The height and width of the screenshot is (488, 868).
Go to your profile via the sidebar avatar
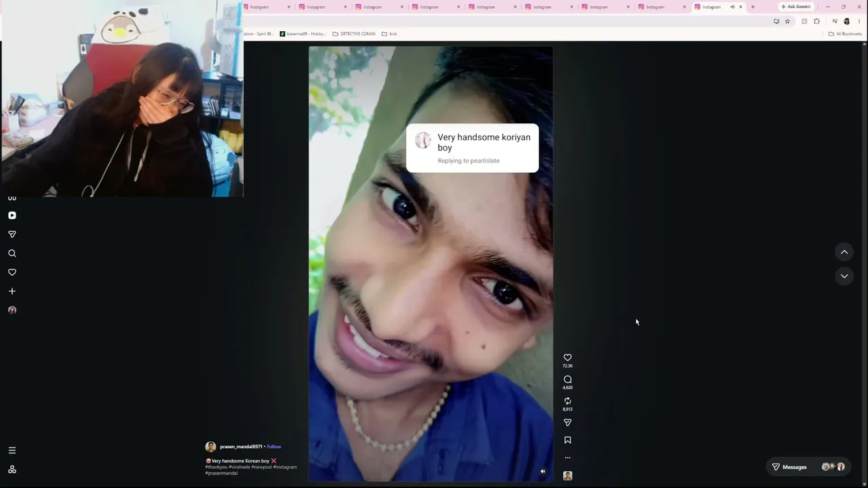pos(12,310)
